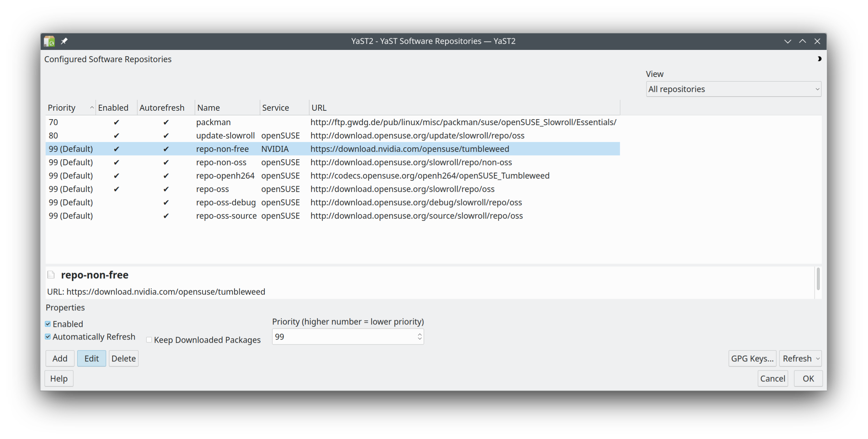The height and width of the screenshot is (439, 868).
Task: Confirm with the OK button
Action: 808,379
